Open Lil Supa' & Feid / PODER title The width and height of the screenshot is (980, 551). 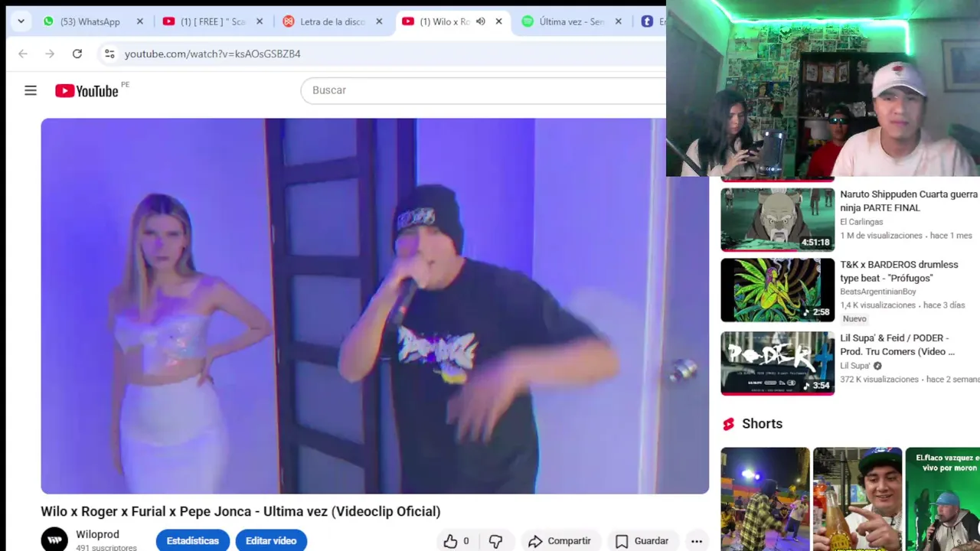(x=897, y=344)
